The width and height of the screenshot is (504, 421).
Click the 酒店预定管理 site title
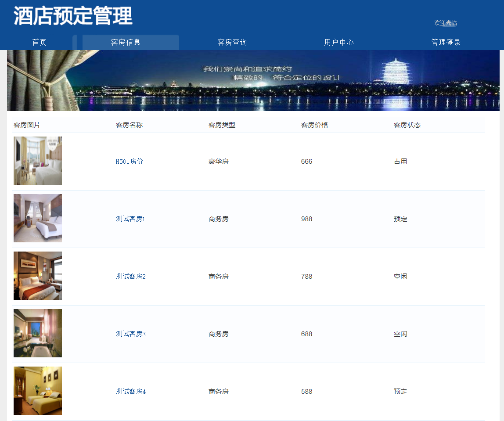point(73,16)
